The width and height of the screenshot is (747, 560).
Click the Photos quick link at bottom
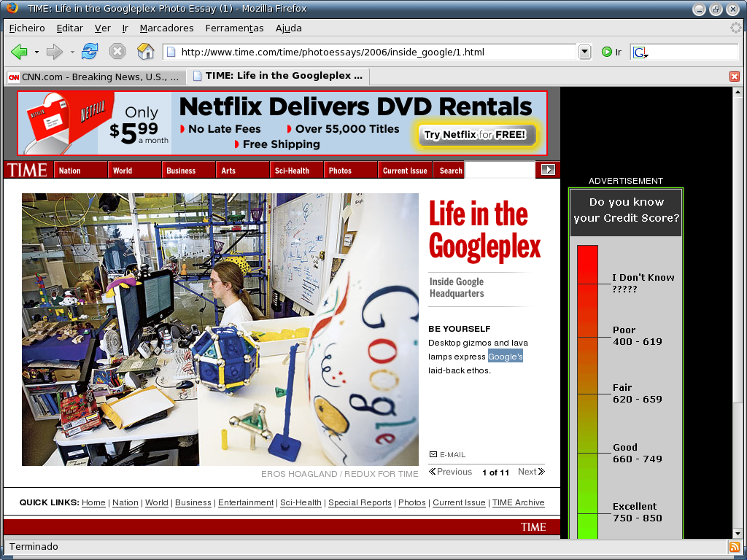[412, 502]
